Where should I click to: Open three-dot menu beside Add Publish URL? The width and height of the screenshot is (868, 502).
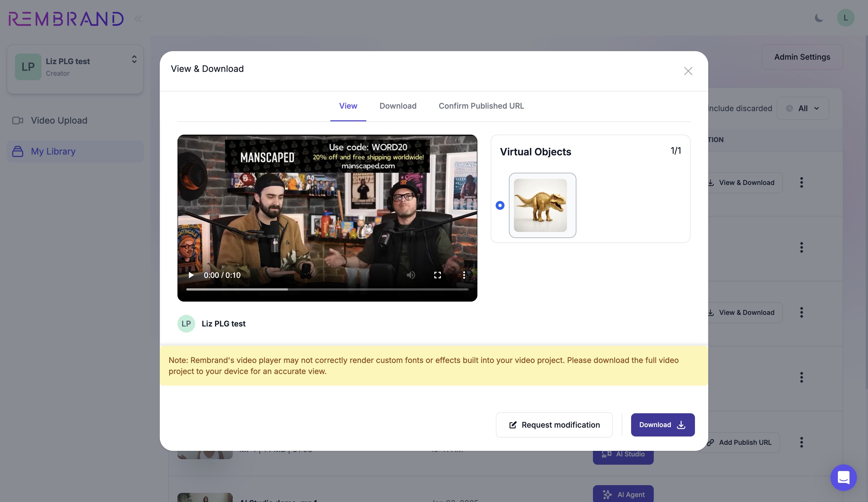(x=802, y=442)
